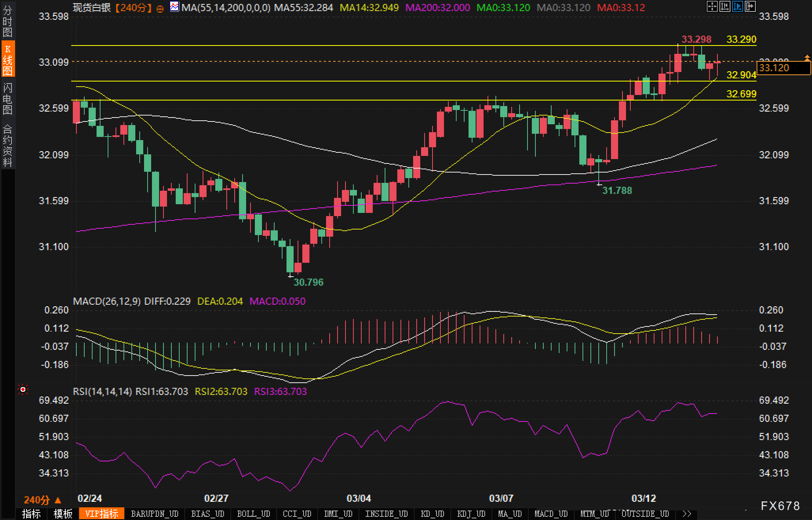Open the 模板 templates menu
Image resolution: width=812 pixels, height=520 pixels.
(63, 514)
